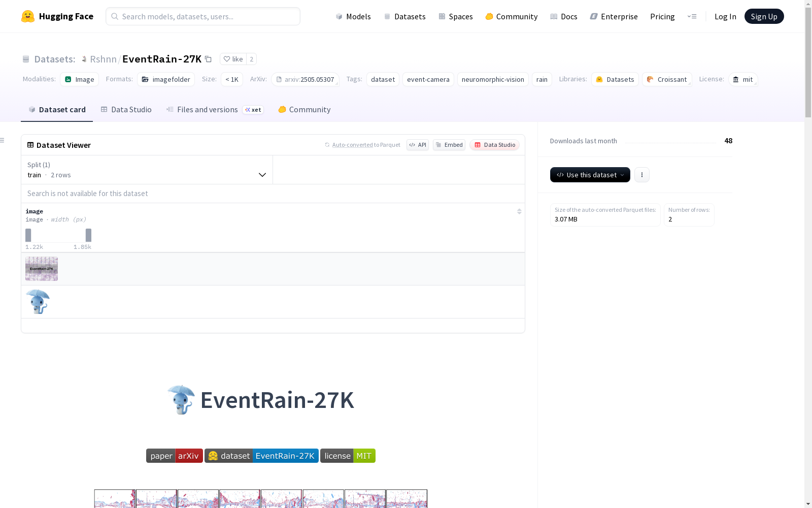Click the Datasets: breadcrumb label
This screenshot has height=508, width=812.
point(54,59)
